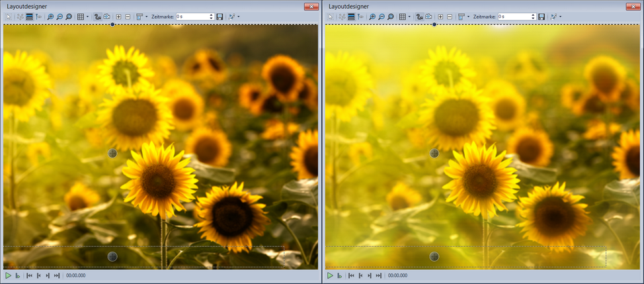The image size is (644, 284).
Task: Click the path effects icon, sharp-image window
Action: [231, 17]
